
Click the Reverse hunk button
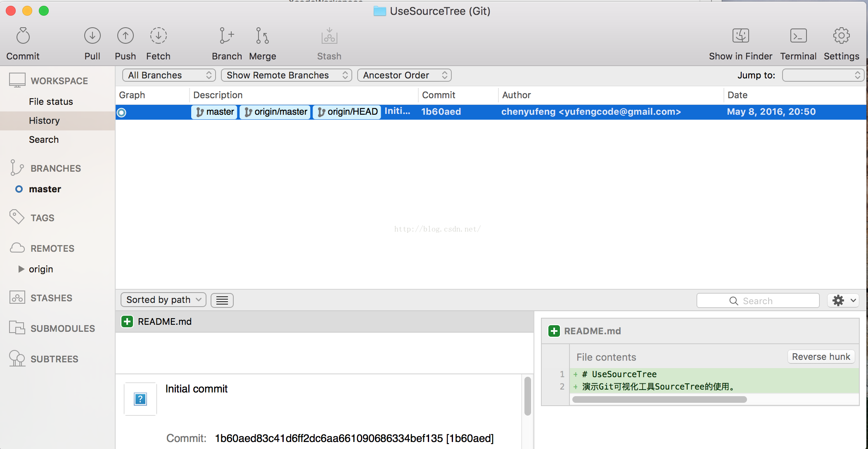point(821,357)
